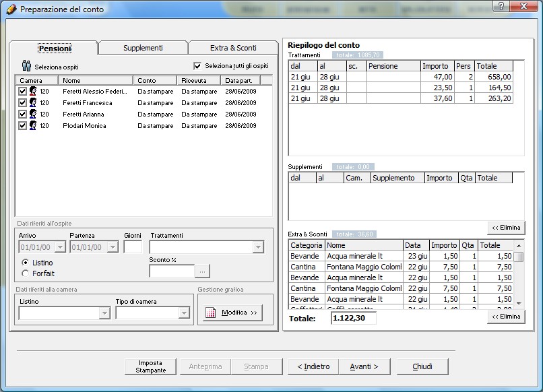Close the Preparazione del conto window
The image size is (543, 392).
pos(524,6)
